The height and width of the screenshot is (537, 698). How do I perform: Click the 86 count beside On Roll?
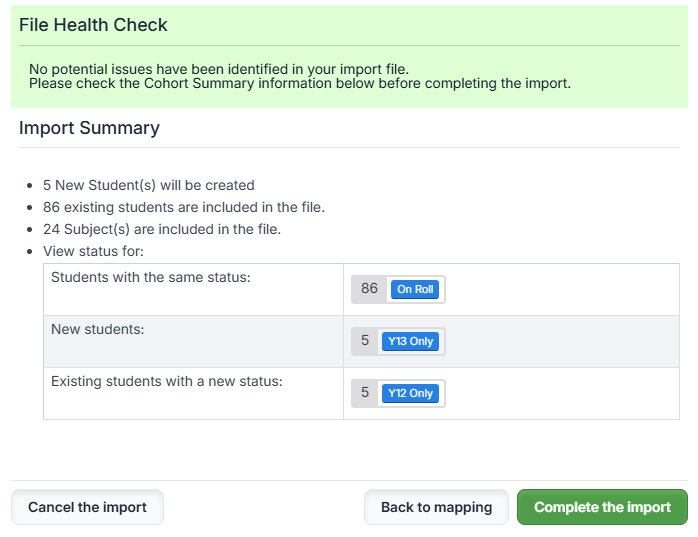click(x=369, y=289)
